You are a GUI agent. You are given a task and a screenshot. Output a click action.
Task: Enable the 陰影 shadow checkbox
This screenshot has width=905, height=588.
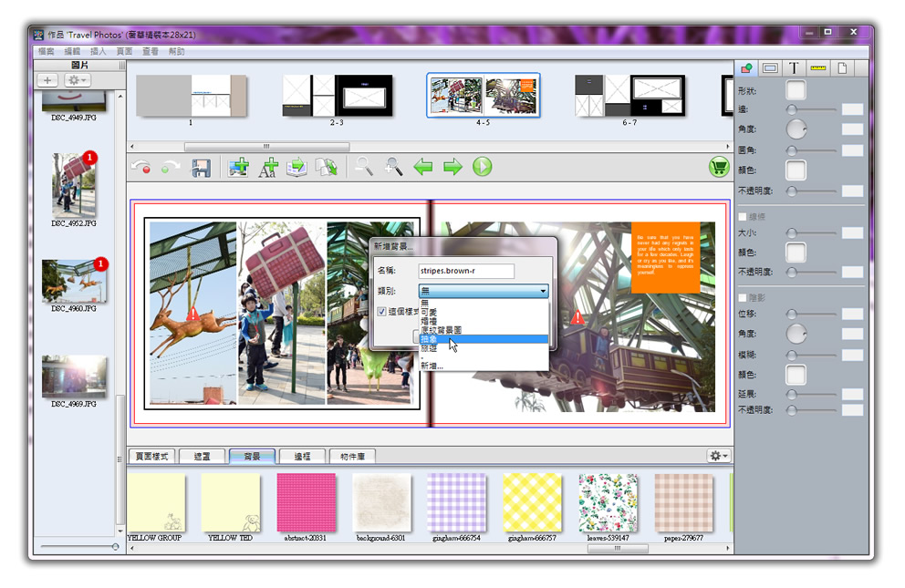[743, 297]
